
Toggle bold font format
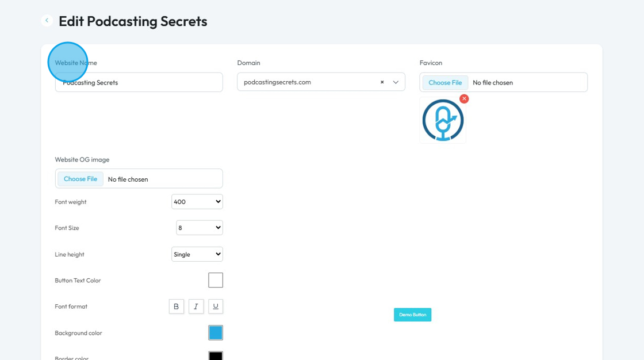click(x=176, y=307)
